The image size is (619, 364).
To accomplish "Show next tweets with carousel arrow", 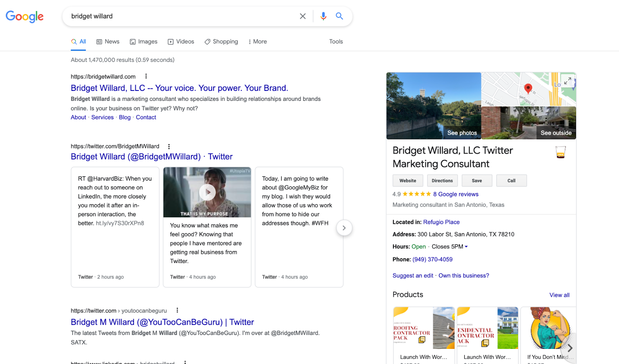I will tap(344, 228).
